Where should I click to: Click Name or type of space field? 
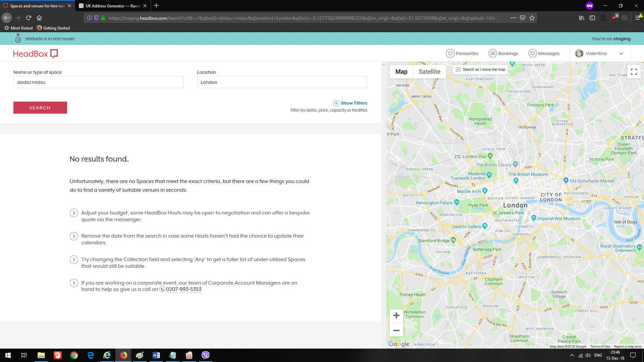click(98, 82)
